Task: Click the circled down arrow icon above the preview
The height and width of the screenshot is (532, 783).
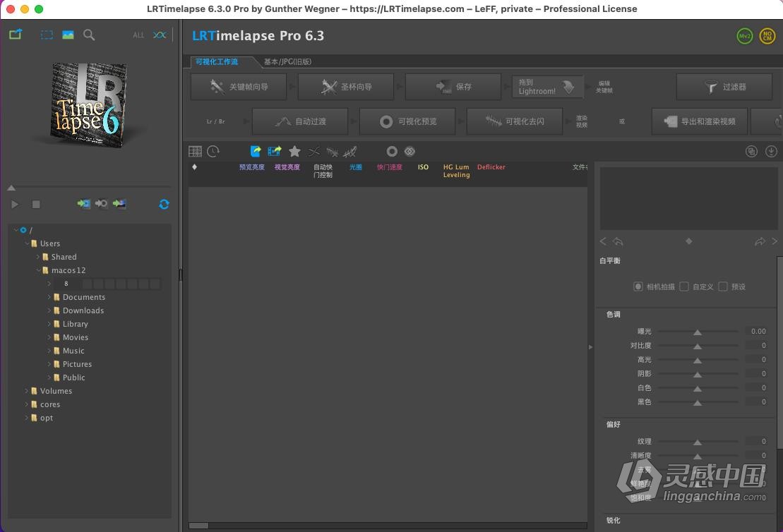Action: (771, 151)
